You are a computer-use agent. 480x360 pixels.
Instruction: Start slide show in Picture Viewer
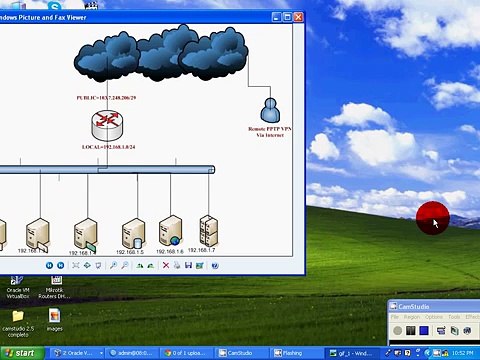[x=98, y=265]
